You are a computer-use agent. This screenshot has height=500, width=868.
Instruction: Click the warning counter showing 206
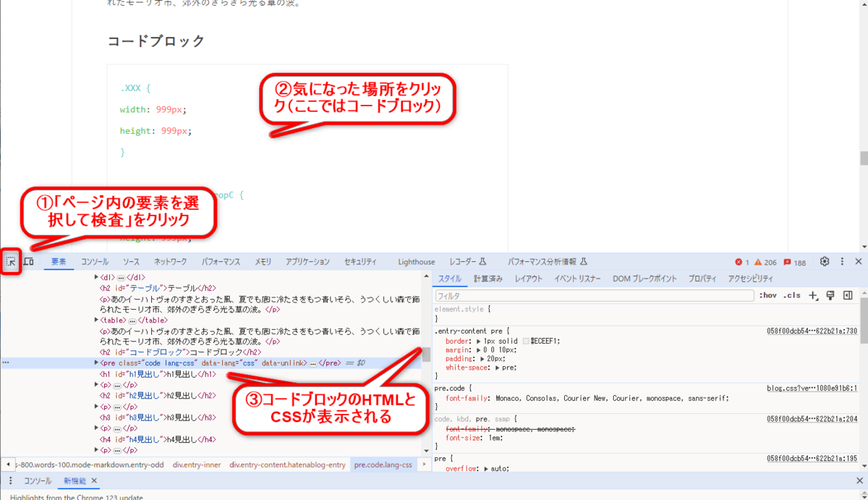coord(765,263)
